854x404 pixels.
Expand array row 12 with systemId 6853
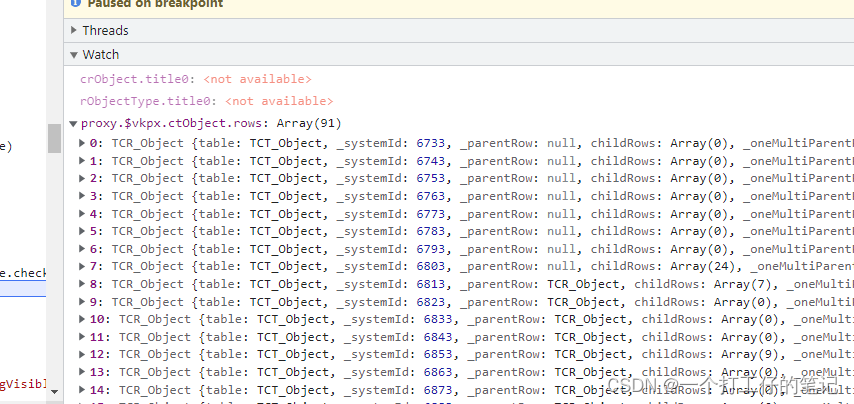pos(82,354)
